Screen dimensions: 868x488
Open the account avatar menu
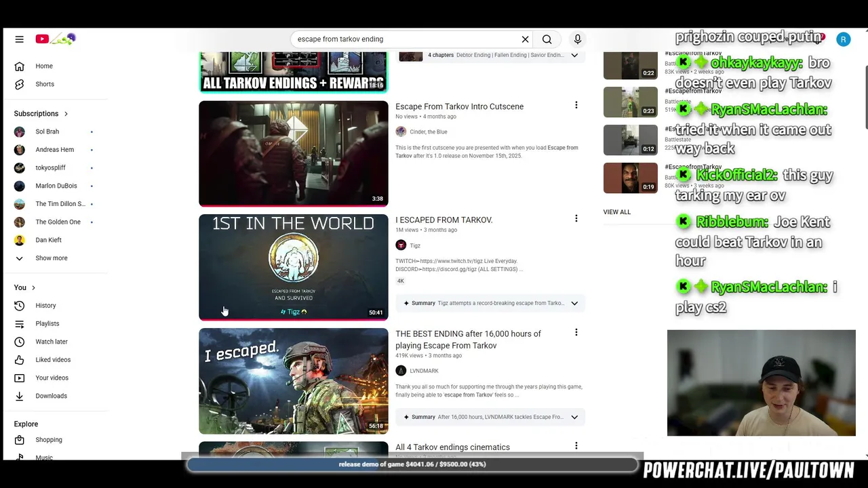pos(843,39)
